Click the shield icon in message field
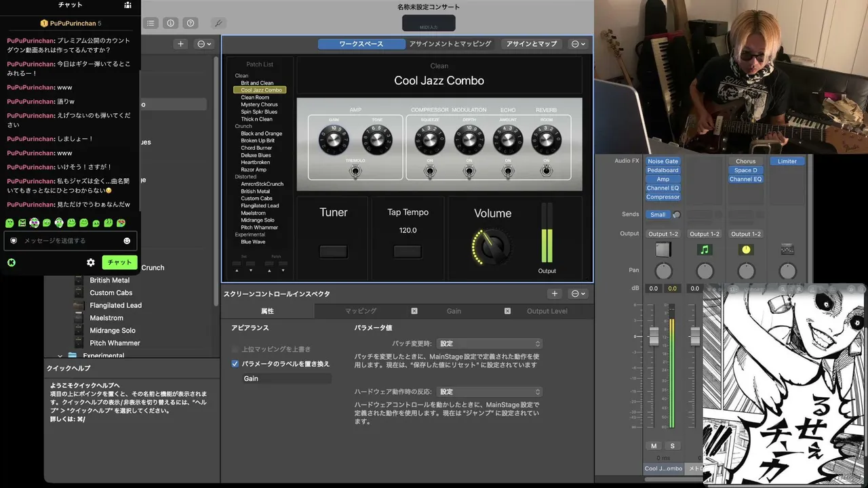Image resolution: width=868 pixels, height=488 pixels. (x=14, y=241)
